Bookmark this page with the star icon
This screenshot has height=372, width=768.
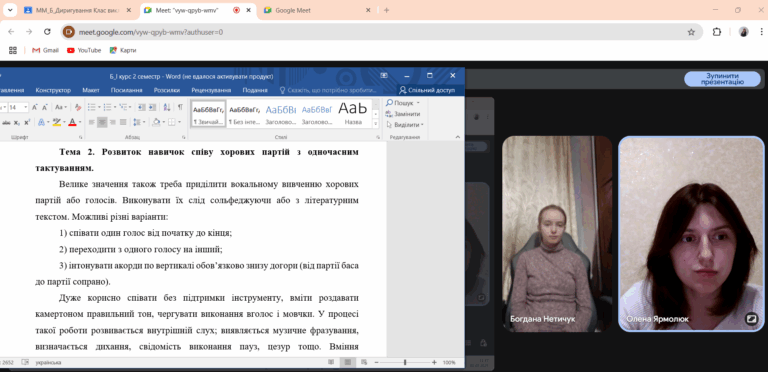(x=691, y=32)
